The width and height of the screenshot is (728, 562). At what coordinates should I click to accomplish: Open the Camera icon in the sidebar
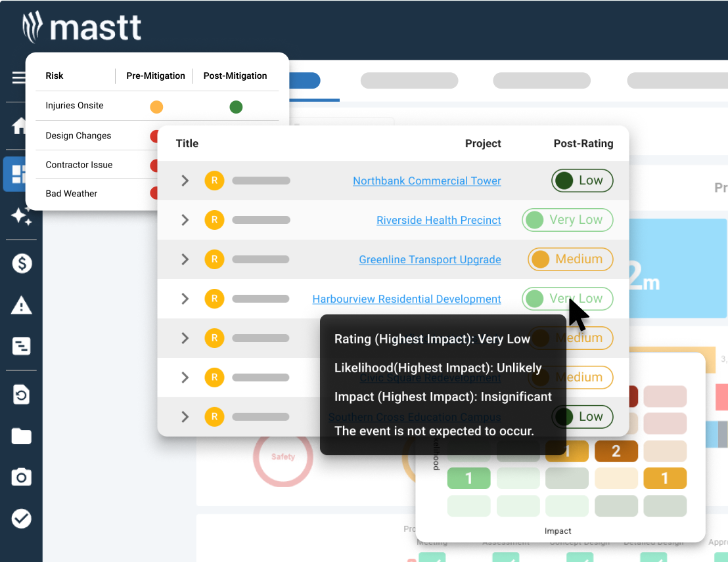click(20, 479)
